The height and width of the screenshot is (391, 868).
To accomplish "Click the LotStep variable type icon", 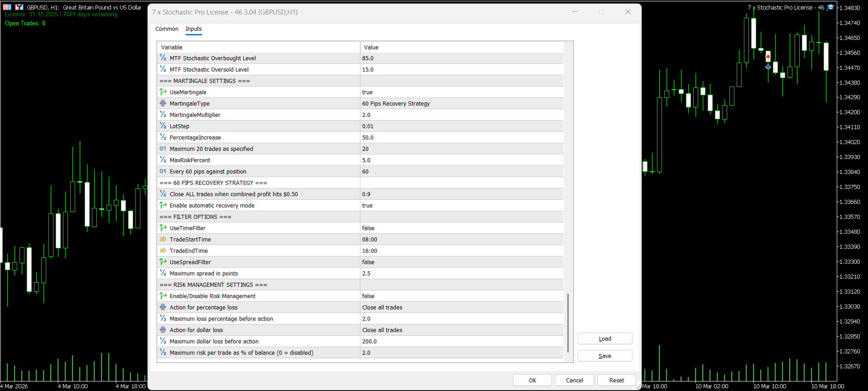I will [x=163, y=126].
